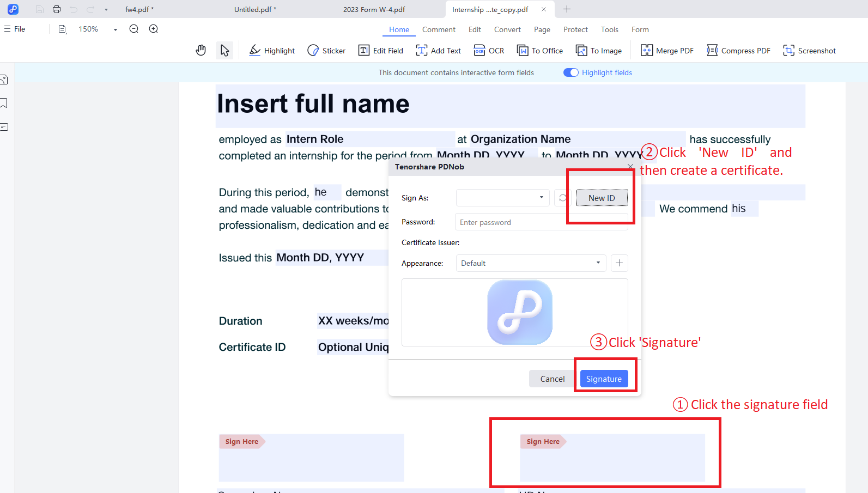
Task: Click the Organization Name form field
Action: (x=578, y=139)
